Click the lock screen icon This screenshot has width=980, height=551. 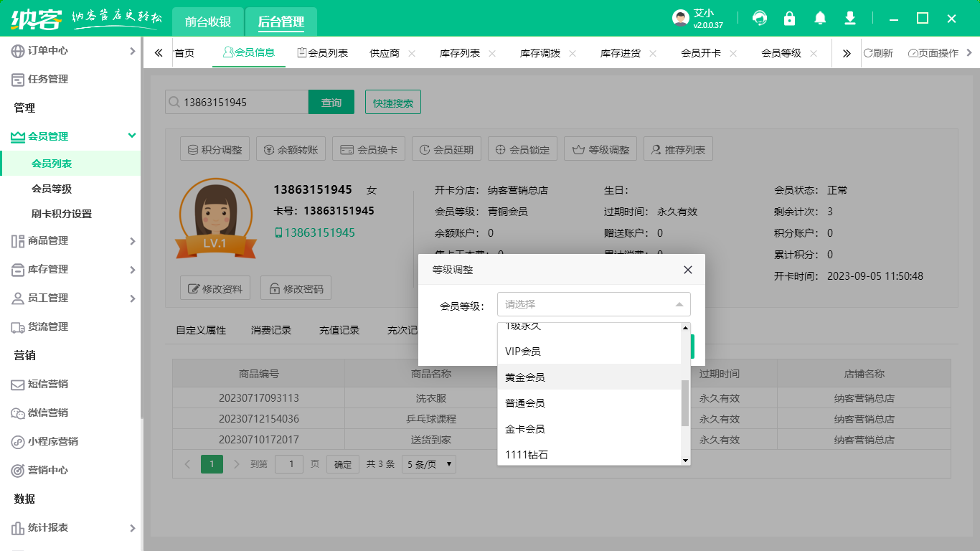coord(790,19)
